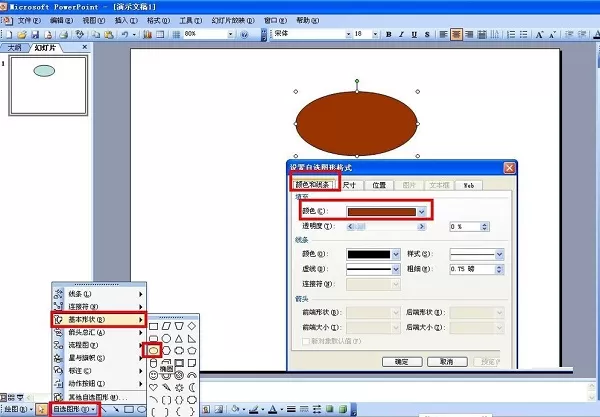Switch to Outline tab in left pane
The width and height of the screenshot is (600, 417).
15,48
